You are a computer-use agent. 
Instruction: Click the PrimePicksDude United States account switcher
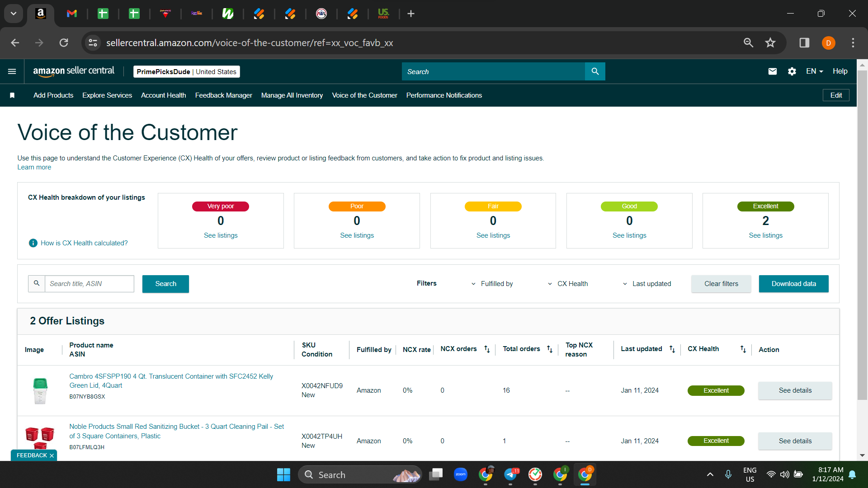coord(186,72)
